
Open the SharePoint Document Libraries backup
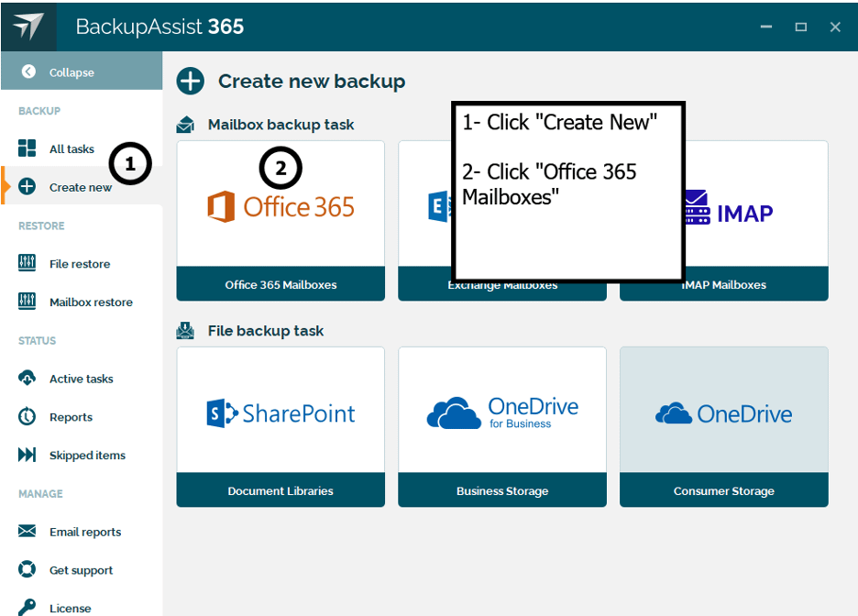[280, 412]
